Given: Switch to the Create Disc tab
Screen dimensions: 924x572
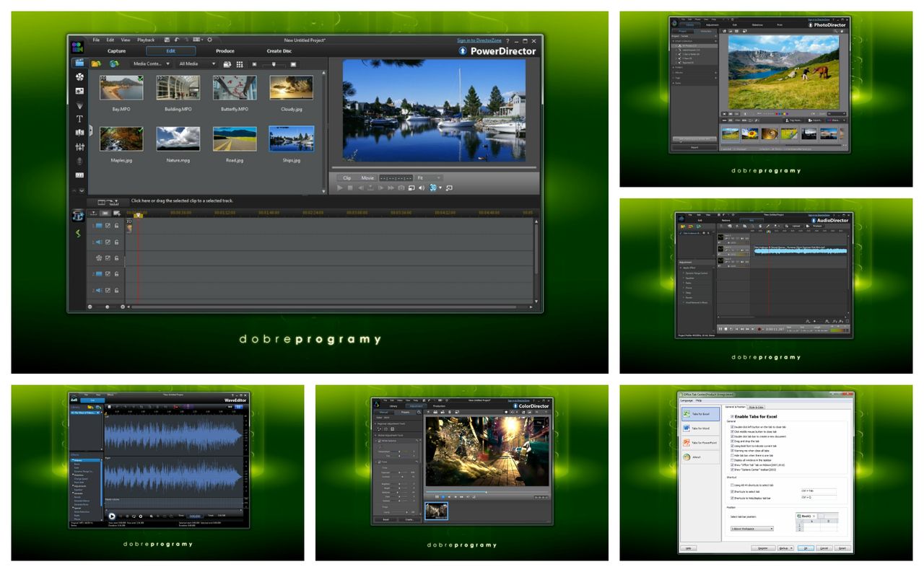Looking at the screenshot, I should click(279, 50).
